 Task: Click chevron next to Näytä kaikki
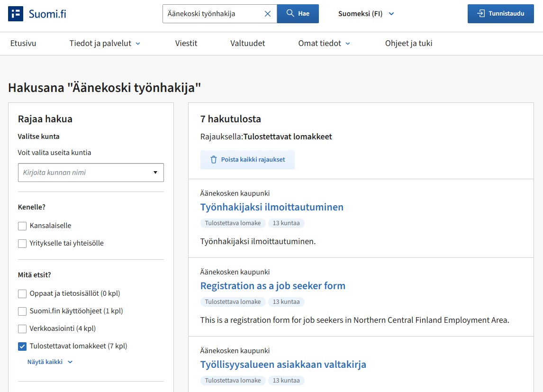click(x=70, y=362)
